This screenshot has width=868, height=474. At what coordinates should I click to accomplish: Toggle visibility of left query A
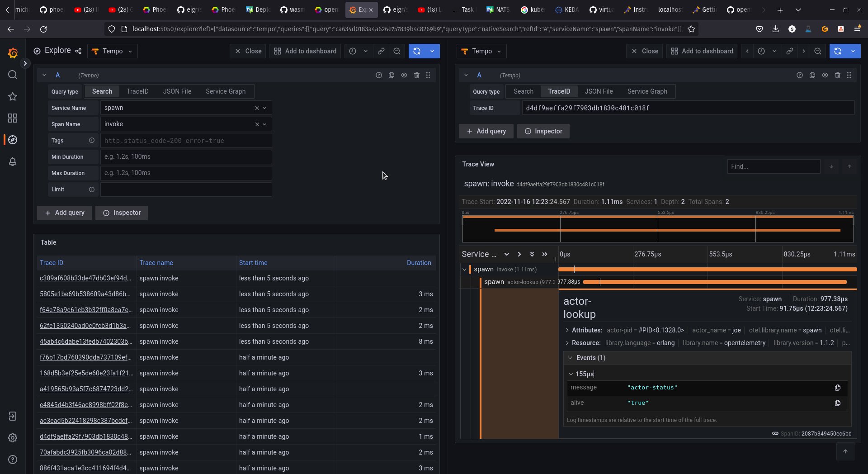click(404, 75)
